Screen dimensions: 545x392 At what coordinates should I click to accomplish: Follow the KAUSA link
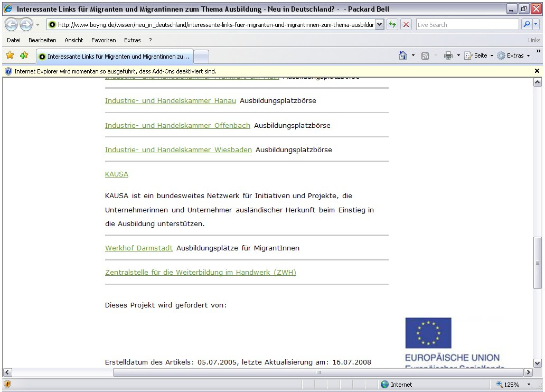(116, 174)
